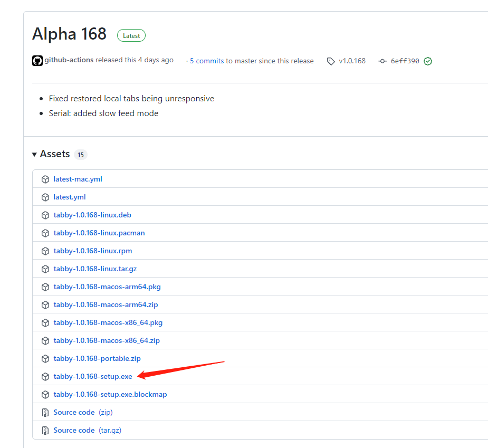
Task: Click package icon next to latest-mac.yml
Action: (45, 179)
